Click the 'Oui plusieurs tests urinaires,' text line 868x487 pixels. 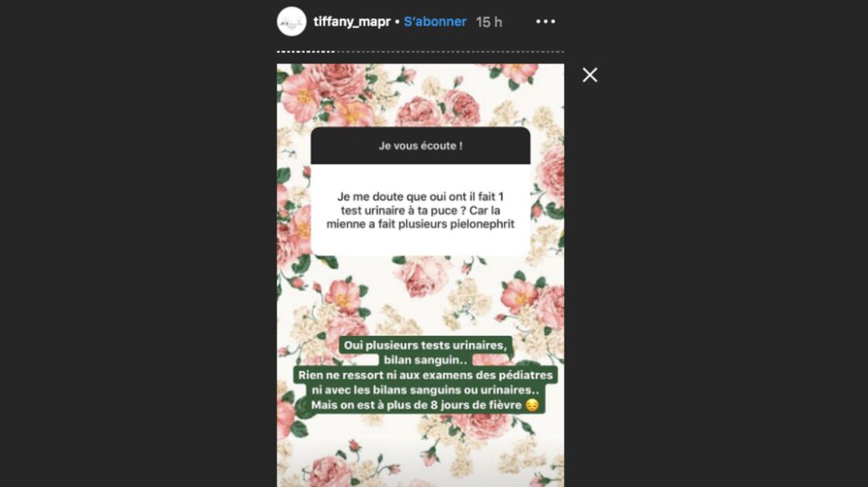pyautogui.click(x=425, y=345)
